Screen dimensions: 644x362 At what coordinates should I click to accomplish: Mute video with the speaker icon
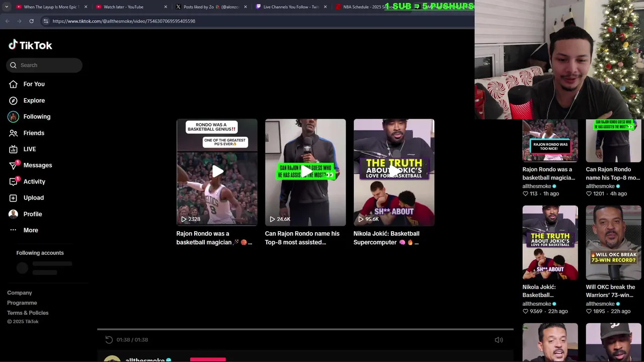[x=499, y=340]
